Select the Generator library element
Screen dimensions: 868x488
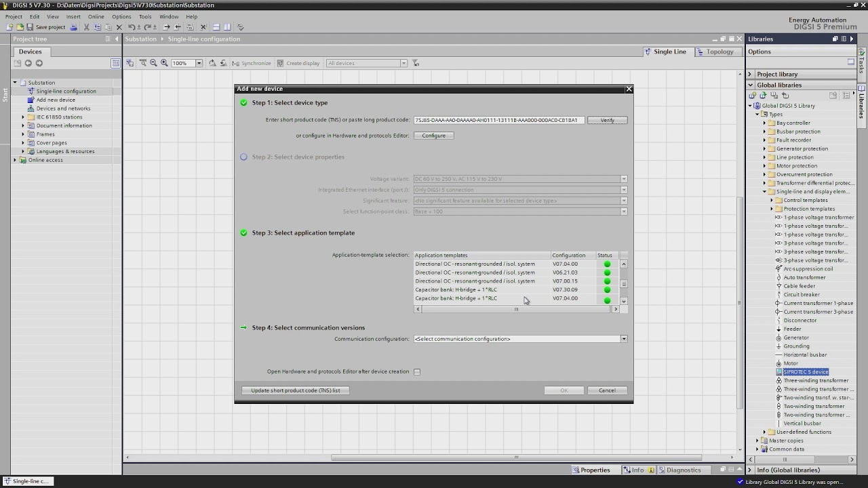pyautogui.click(x=796, y=338)
